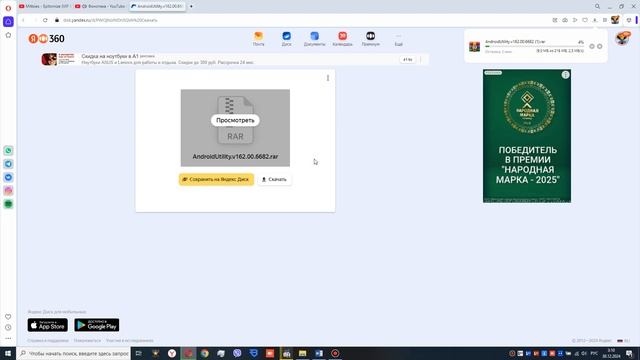Reload the current page

click(45, 20)
